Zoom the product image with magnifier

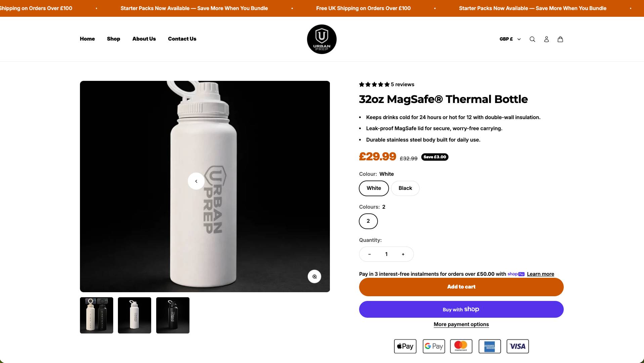click(314, 276)
